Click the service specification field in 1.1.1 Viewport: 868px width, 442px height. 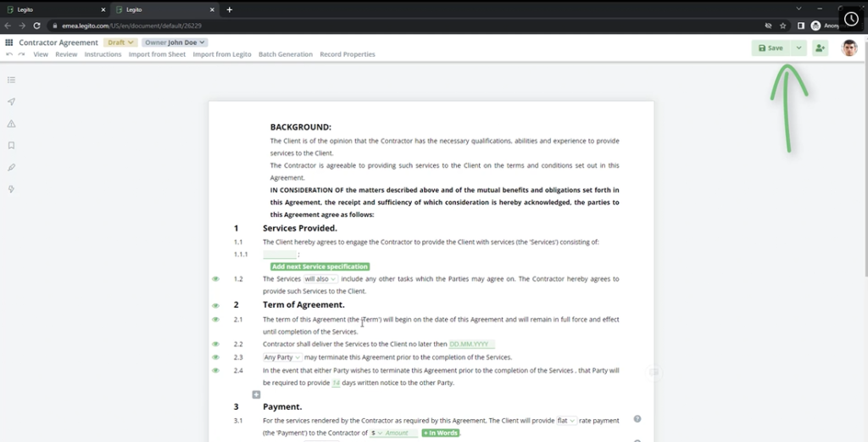[x=280, y=255]
